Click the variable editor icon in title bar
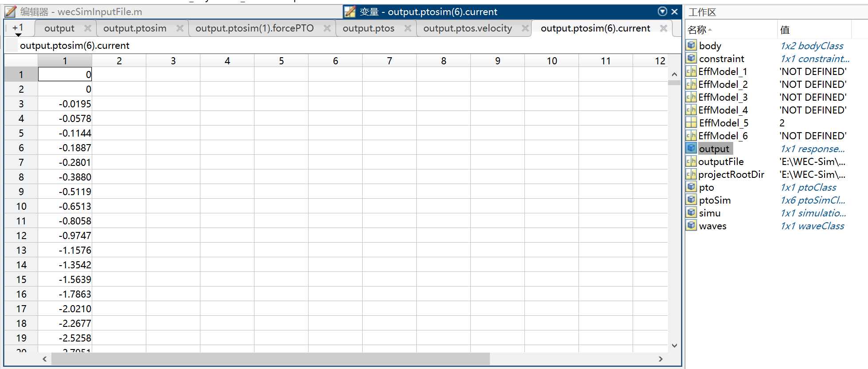Viewport: 868px width, 369px height. 350,12
